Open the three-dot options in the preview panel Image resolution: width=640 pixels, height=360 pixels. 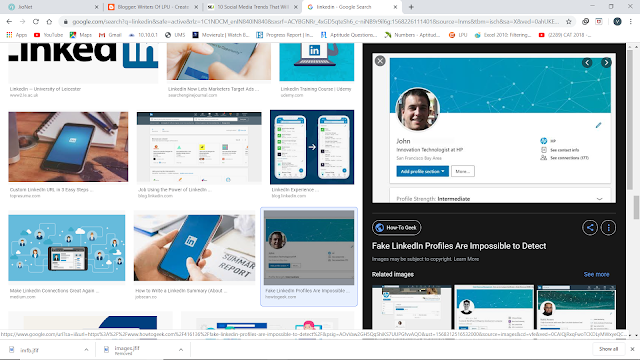click(609, 227)
